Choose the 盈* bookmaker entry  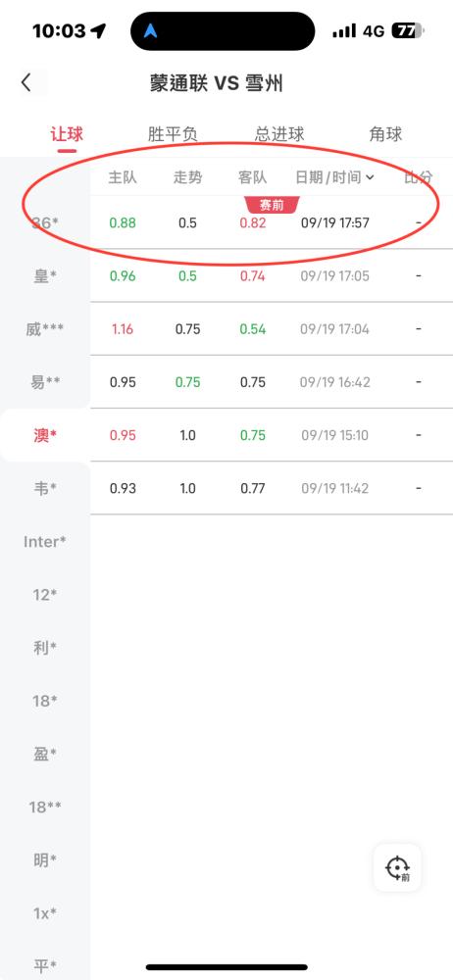tap(45, 754)
